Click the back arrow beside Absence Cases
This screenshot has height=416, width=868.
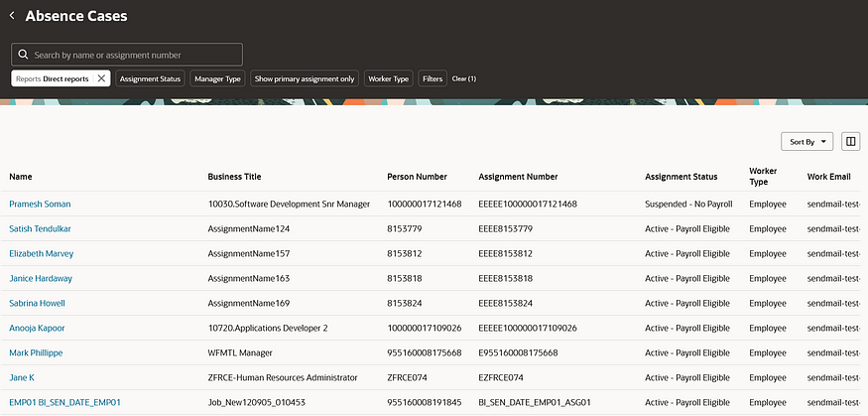click(x=12, y=16)
